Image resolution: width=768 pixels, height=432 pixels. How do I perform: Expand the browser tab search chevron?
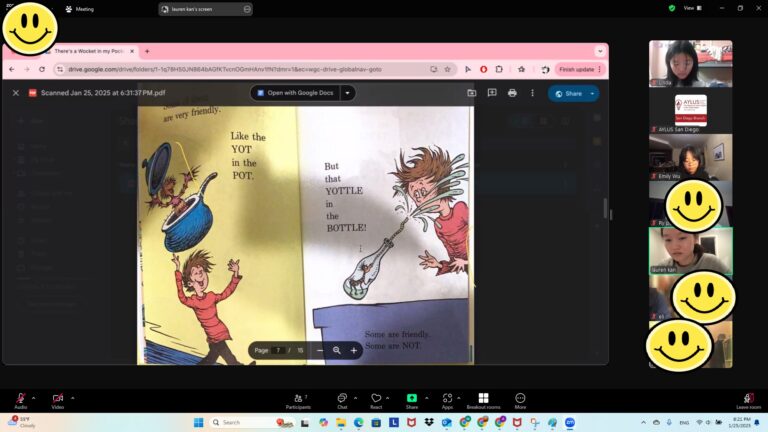tap(600, 51)
